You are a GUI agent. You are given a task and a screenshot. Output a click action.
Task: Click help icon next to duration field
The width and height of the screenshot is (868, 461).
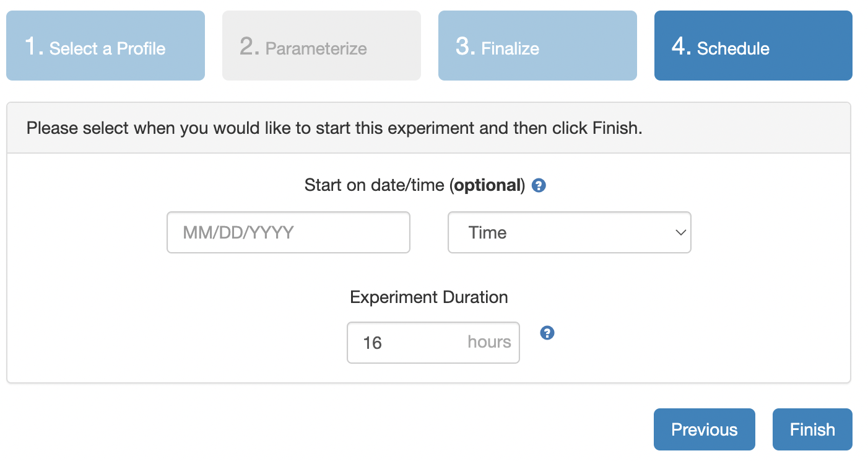[x=547, y=333]
